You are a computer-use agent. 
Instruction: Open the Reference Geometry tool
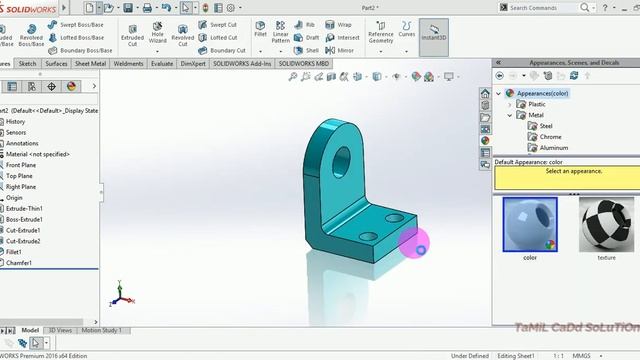[x=381, y=32]
